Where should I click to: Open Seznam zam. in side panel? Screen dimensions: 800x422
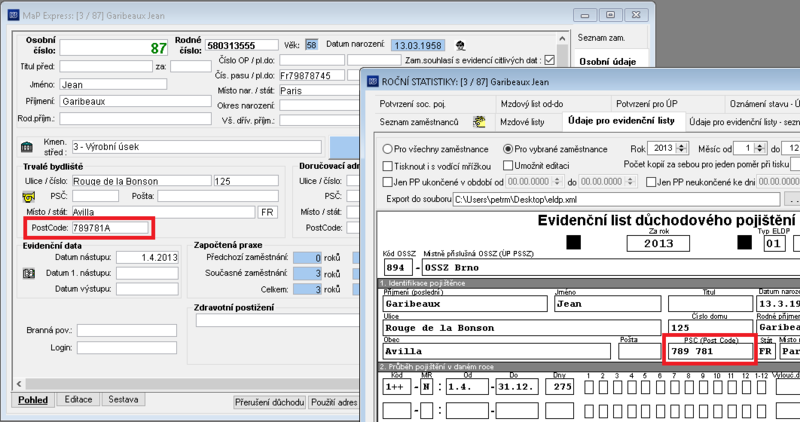[601, 38]
